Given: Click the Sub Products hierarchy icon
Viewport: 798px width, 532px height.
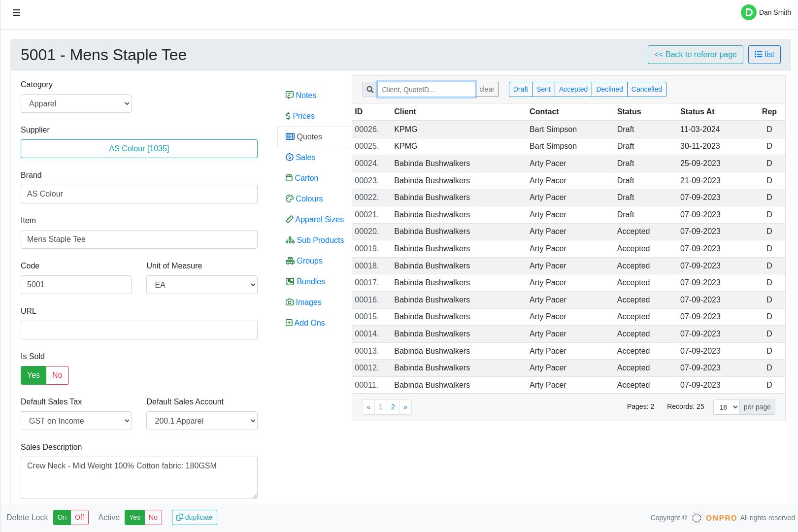Looking at the screenshot, I should coord(290,240).
